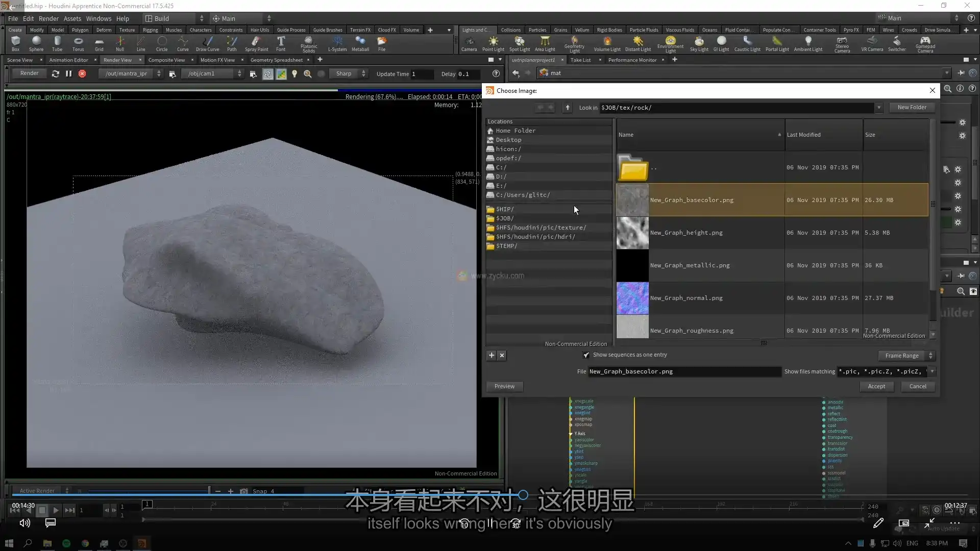This screenshot has height=551, width=980.
Task: Mute system audio in the taskbar
Action: point(897,543)
